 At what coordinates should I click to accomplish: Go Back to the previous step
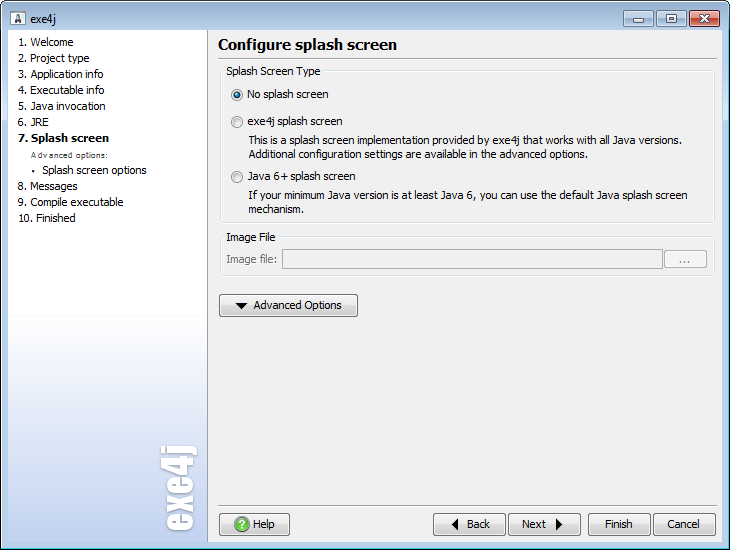[x=469, y=524]
